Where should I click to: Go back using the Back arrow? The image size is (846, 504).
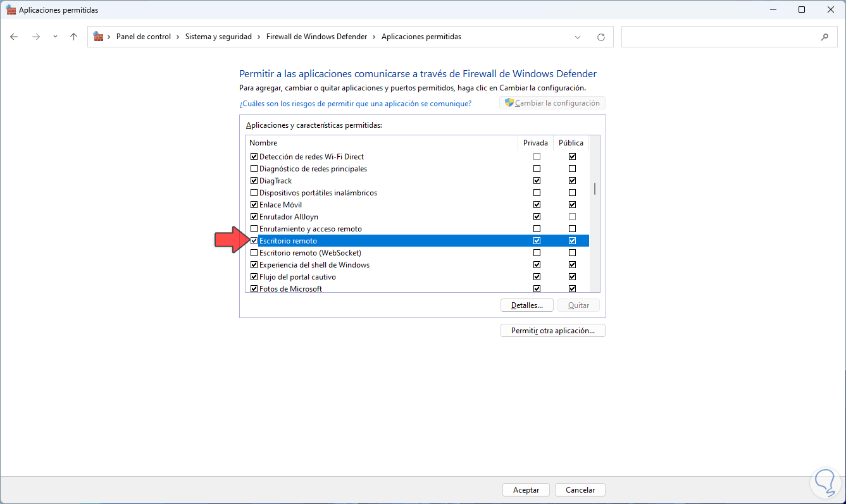[x=14, y=37]
